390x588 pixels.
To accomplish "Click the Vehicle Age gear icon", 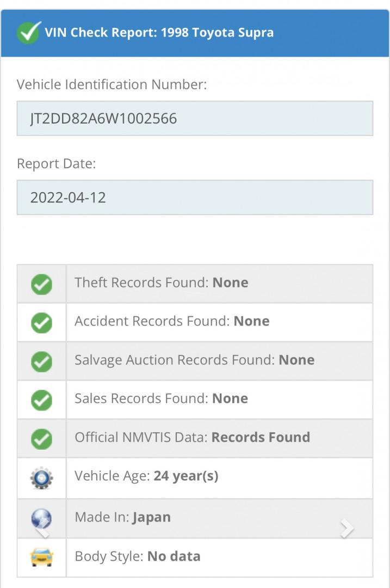I will 41,478.
